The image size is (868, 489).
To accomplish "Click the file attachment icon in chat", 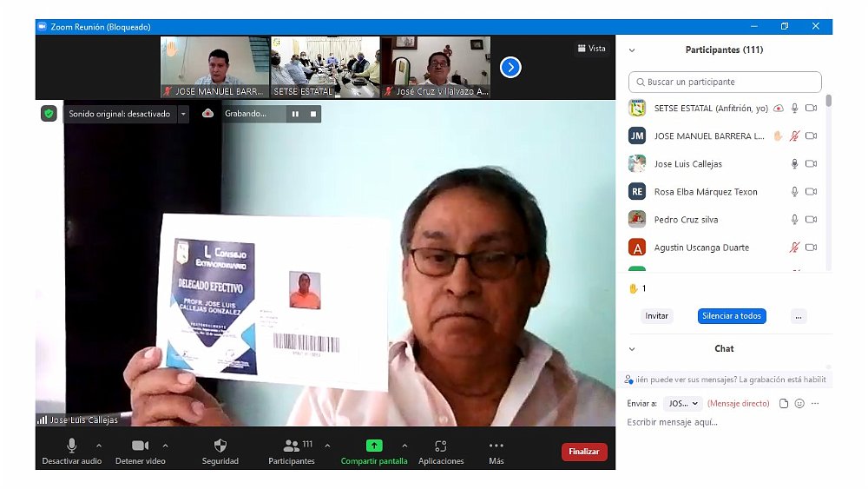I will coord(784,404).
